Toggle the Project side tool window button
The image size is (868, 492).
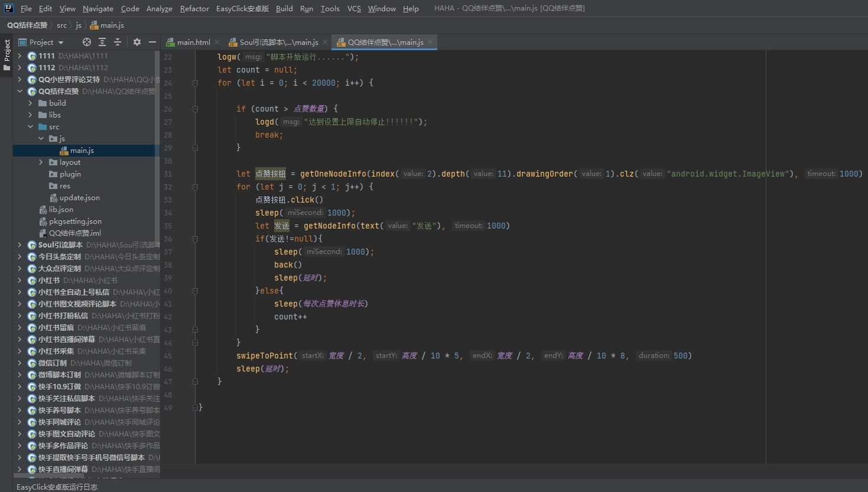tap(7, 55)
